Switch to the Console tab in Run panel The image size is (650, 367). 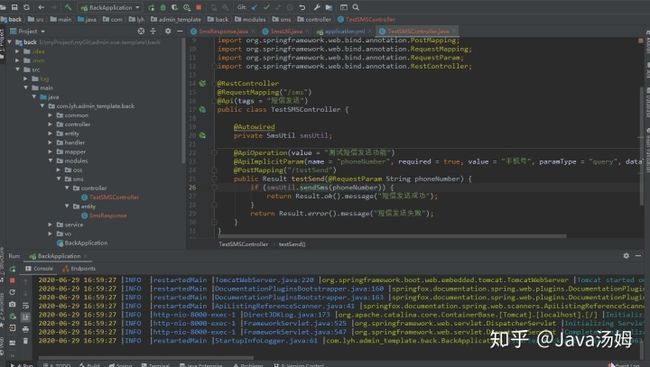coord(39,269)
